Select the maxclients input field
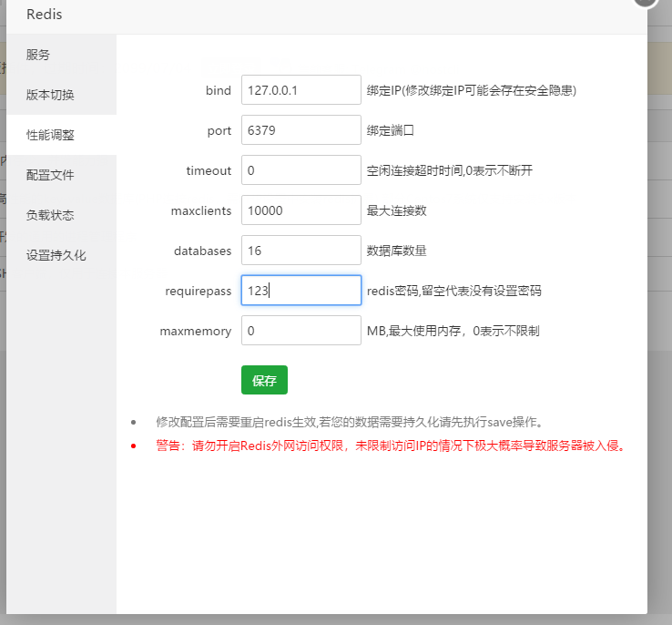Image resolution: width=672 pixels, height=625 pixels. pos(300,210)
